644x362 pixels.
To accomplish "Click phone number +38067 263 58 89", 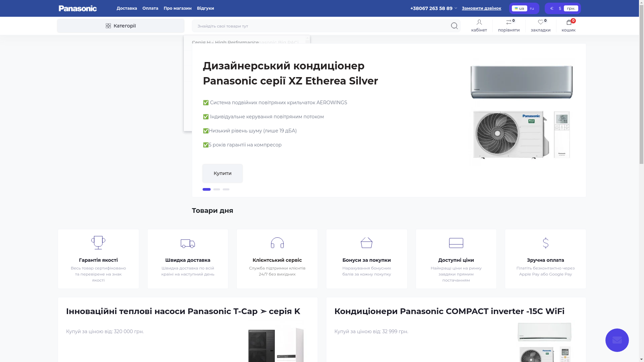I will tap(431, 8).
